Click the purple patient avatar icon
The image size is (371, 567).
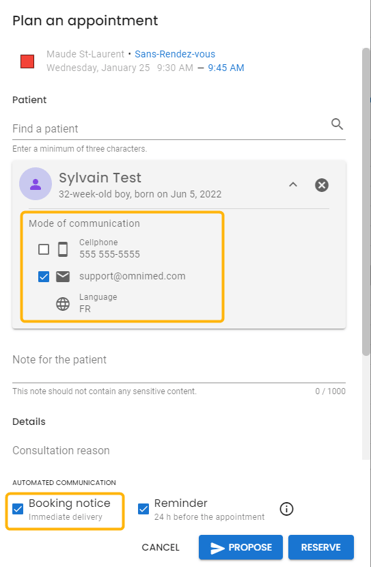35,184
